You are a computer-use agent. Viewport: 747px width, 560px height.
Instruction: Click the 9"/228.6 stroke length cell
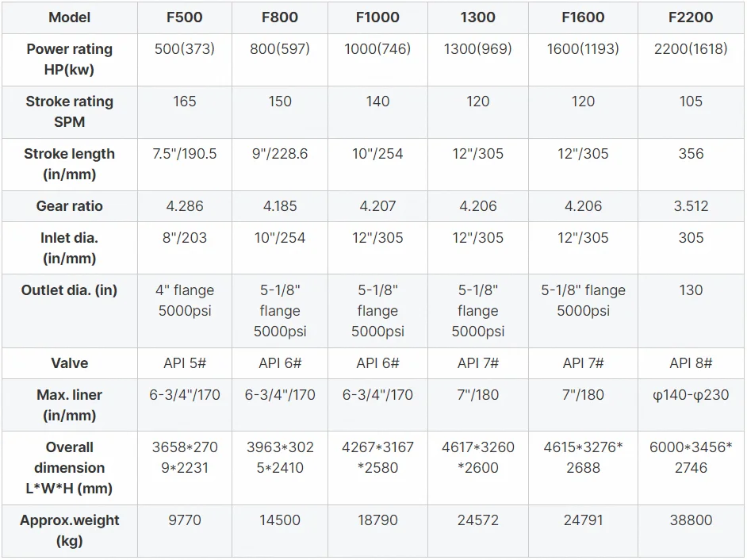pyautogui.click(x=280, y=154)
